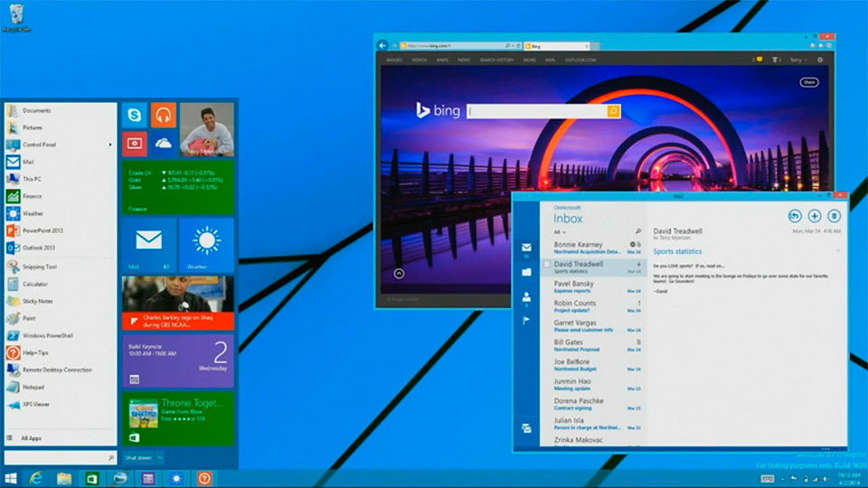Click the Windows Start button

click(11, 478)
